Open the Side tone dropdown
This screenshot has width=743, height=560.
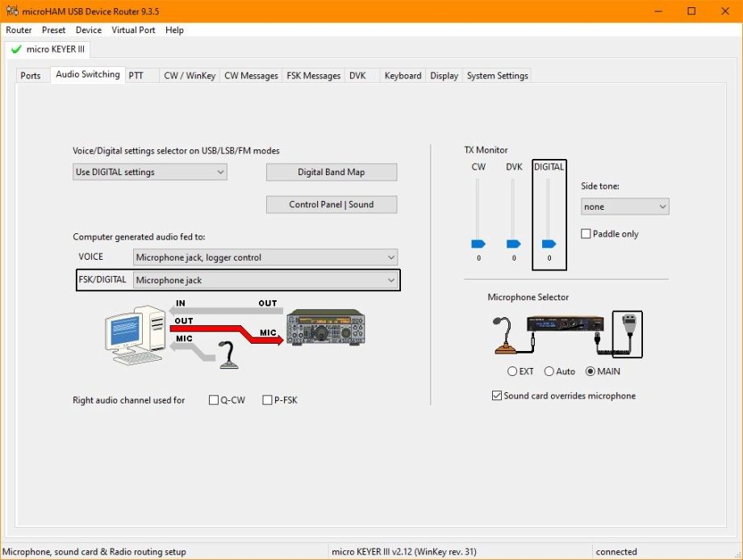624,207
